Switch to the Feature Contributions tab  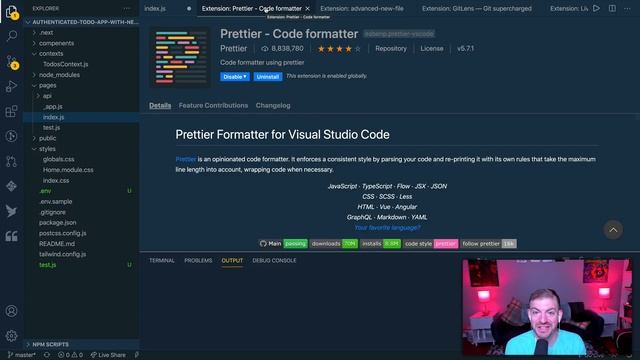[213, 105]
